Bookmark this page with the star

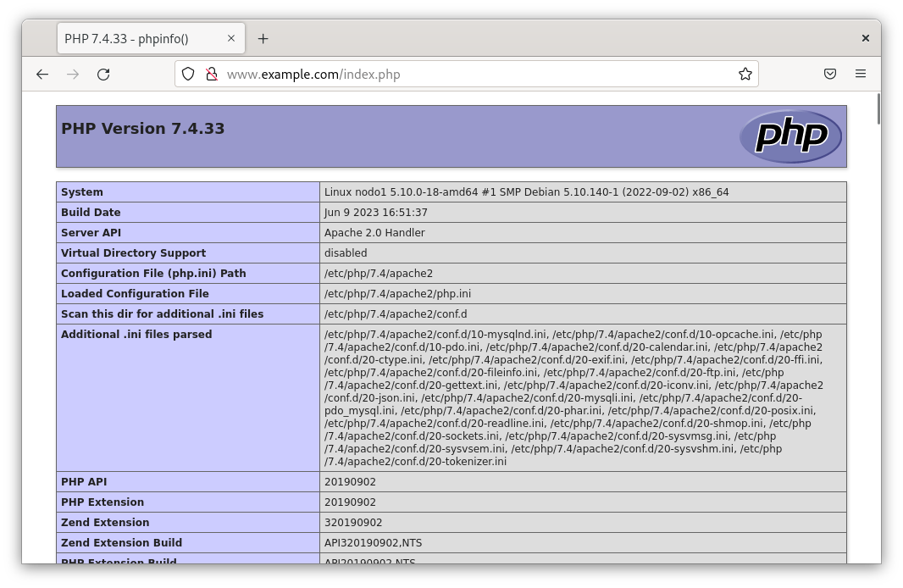pos(745,75)
